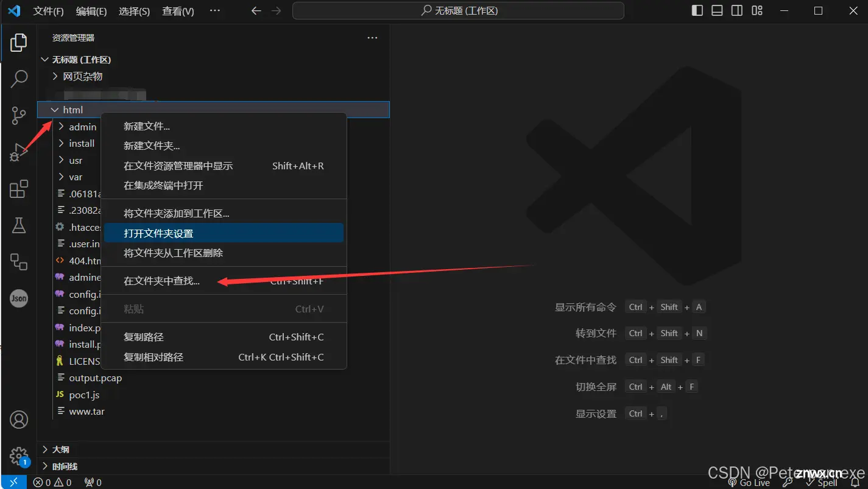Screen dimensions: 868x489
Task: Select 在文件夹中查找... menu entry
Action: pyautogui.click(x=224, y=281)
